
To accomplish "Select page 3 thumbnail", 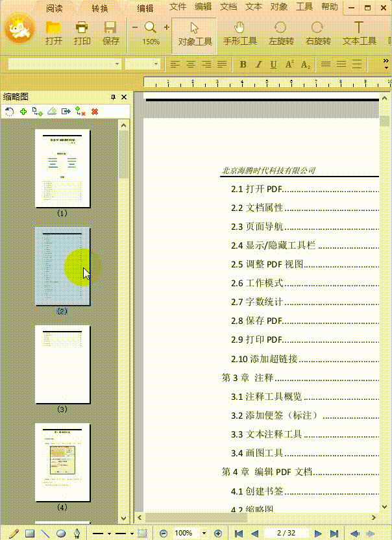I will point(62,364).
